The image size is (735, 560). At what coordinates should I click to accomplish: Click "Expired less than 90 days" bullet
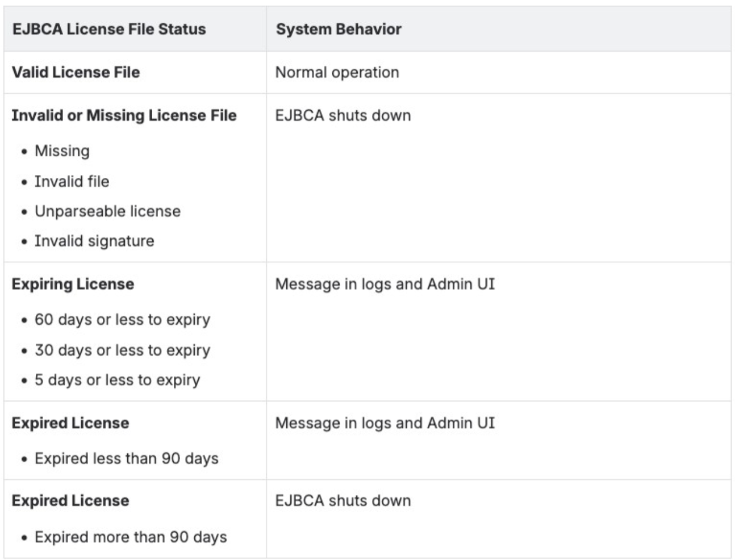[126, 458]
